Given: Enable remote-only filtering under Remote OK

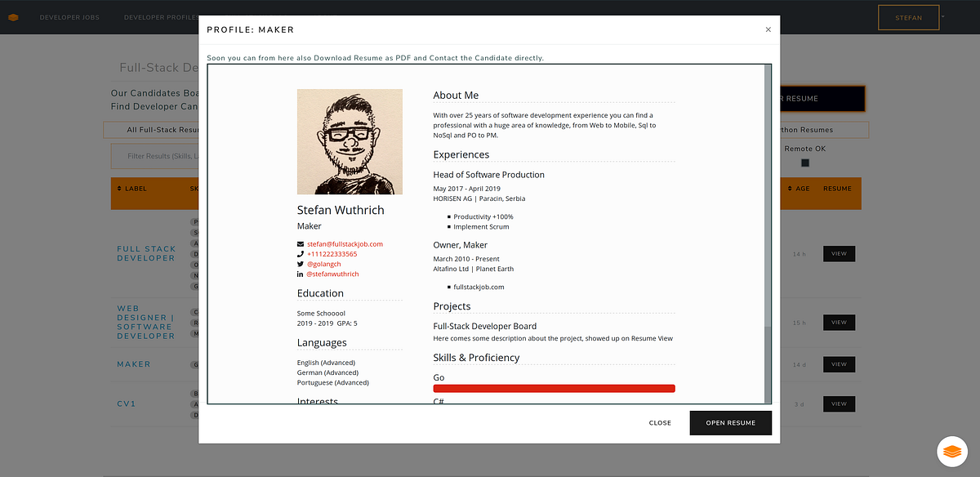Looking at the screenshot, I should coord(804,163).
